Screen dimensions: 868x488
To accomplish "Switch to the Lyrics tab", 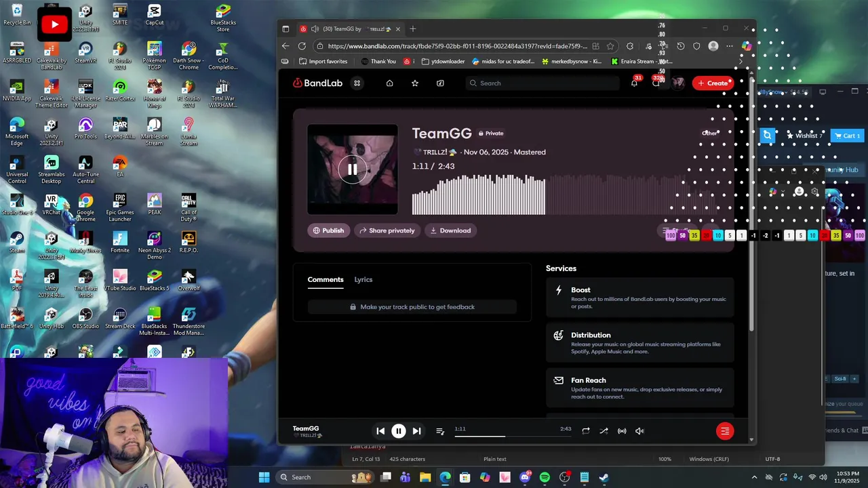I will point(363,279).
